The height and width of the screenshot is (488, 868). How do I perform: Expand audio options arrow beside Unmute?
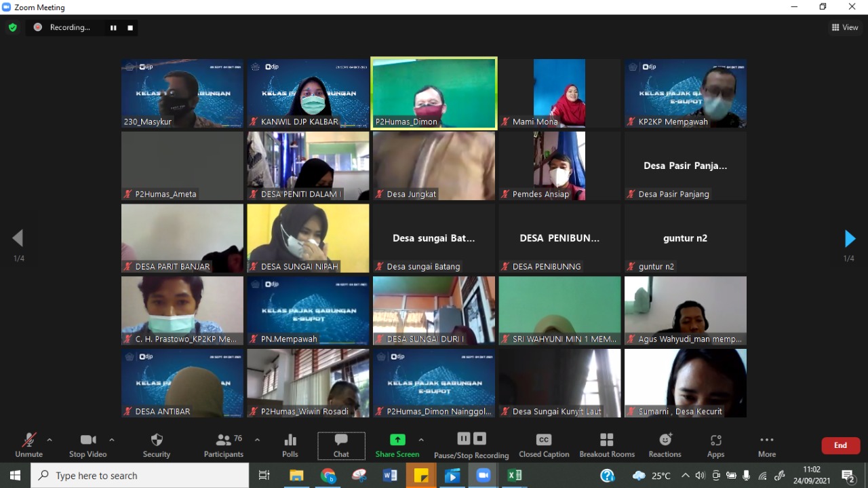[x=50, y=440]
